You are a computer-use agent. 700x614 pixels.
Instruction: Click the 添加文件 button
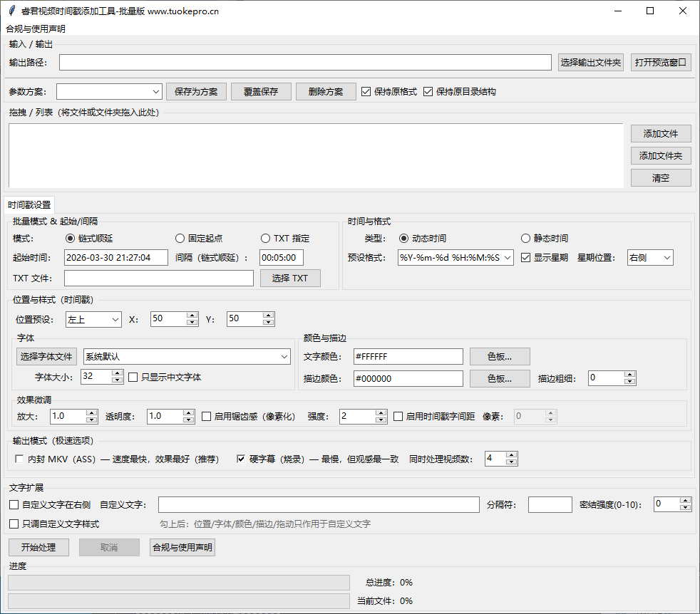point(660,133)
